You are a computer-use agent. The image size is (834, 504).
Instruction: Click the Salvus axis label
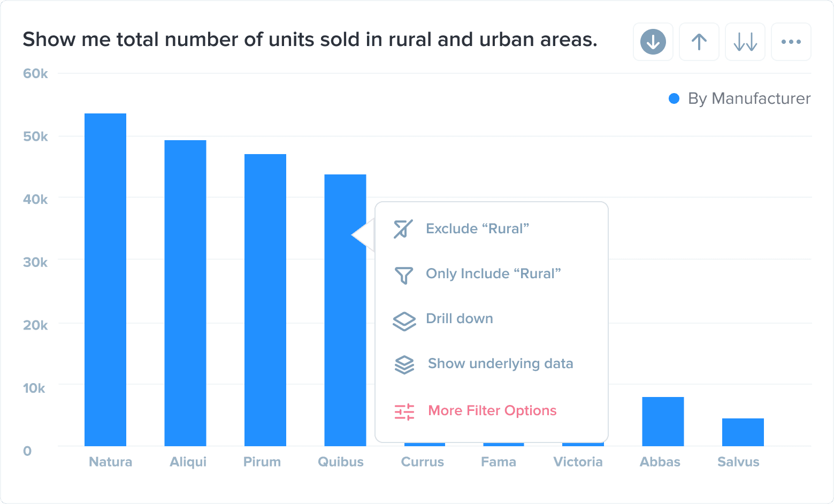coord(738,462)
